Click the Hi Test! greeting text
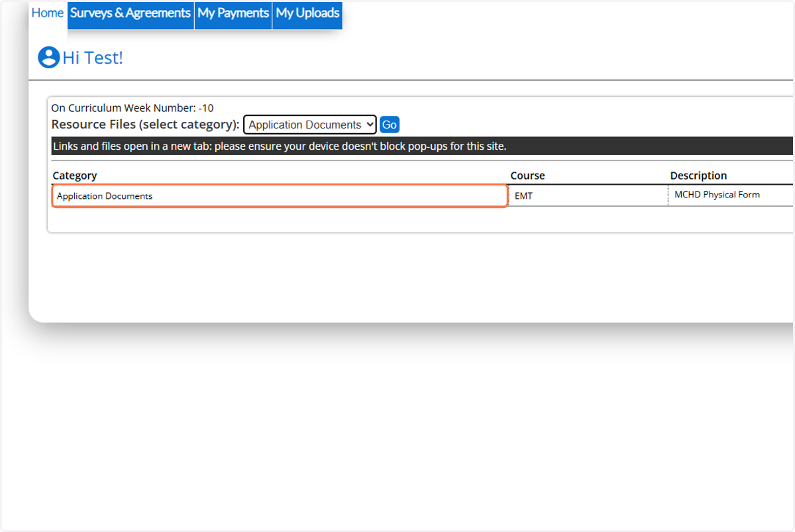795x532 pixels. tap(93, 58)
